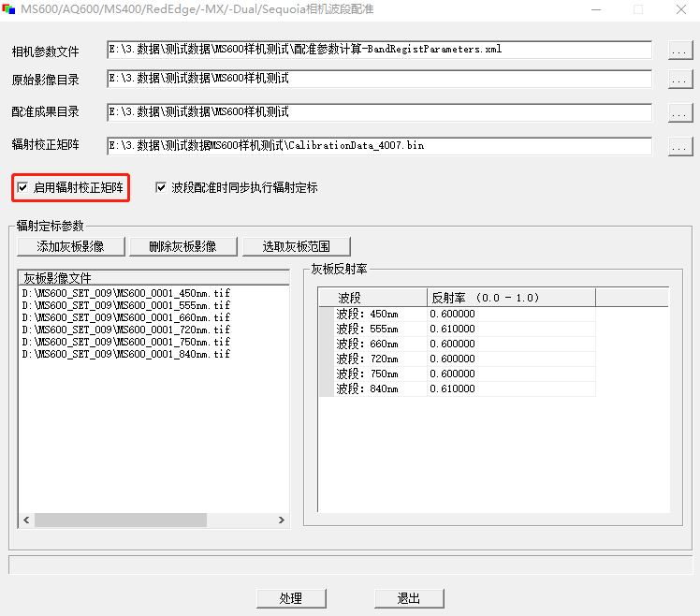Click the 波段 column header
Screen dimensions: 700x616
click(373, 298)
